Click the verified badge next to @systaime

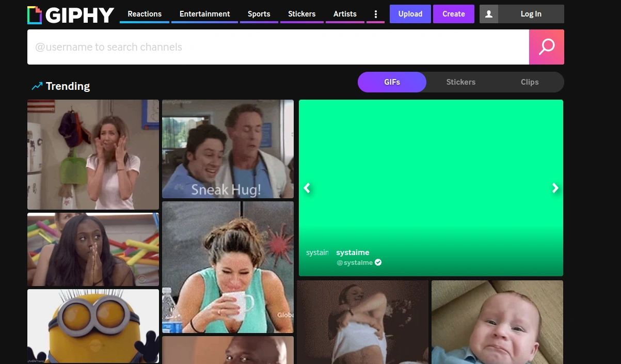[x=378, y=263]
